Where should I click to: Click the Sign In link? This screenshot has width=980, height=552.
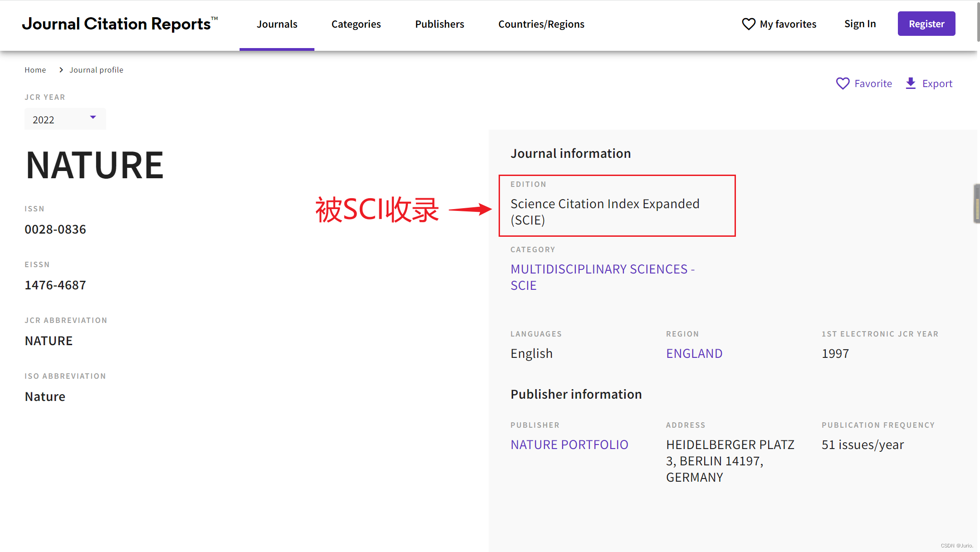[860, 24]
